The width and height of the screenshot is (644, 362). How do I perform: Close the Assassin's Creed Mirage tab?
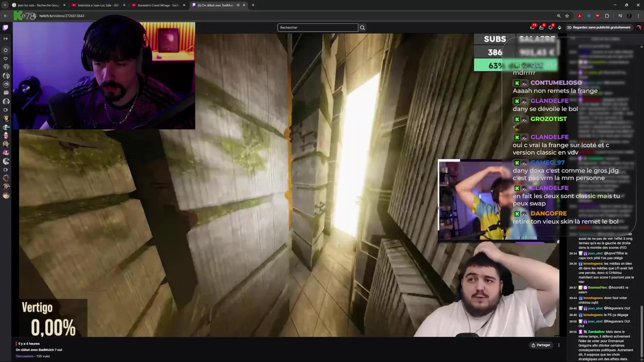(184, 5)
